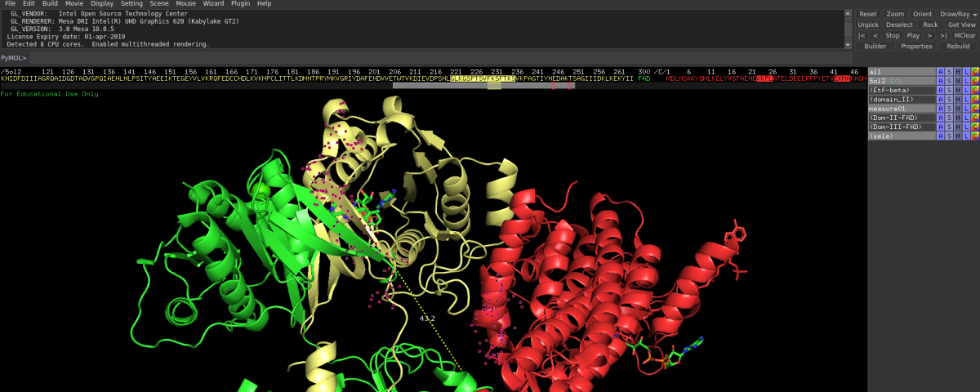
Task: Click the Reset view button
Action: pos(868,14)
